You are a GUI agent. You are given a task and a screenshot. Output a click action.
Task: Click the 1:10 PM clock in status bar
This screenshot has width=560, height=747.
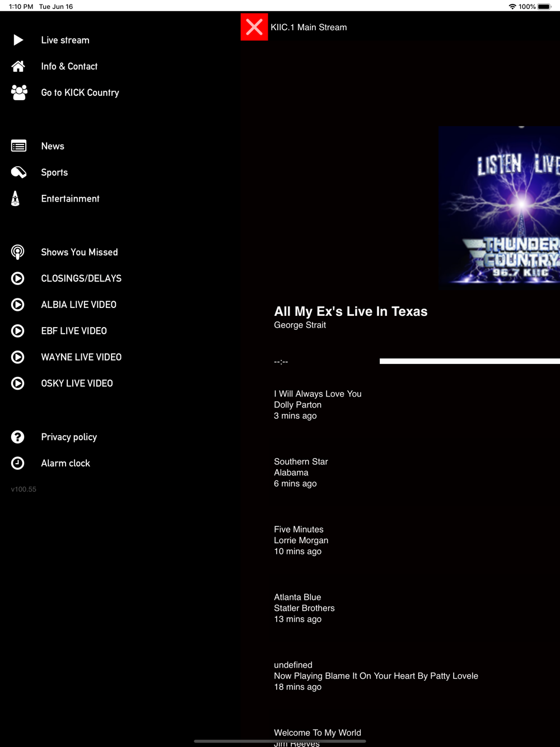click(x=21, y=7)
